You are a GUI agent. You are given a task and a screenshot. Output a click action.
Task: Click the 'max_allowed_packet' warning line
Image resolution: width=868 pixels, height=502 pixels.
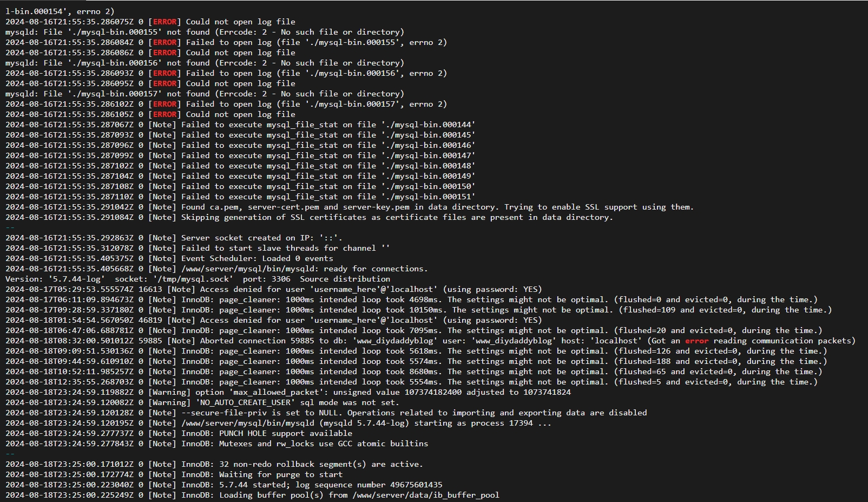288,392
